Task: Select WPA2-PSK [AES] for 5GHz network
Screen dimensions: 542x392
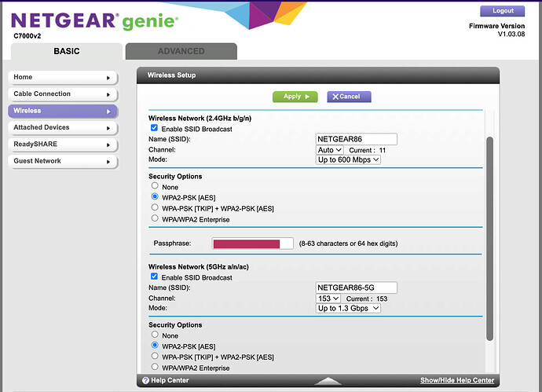Action: coord(155,346)
